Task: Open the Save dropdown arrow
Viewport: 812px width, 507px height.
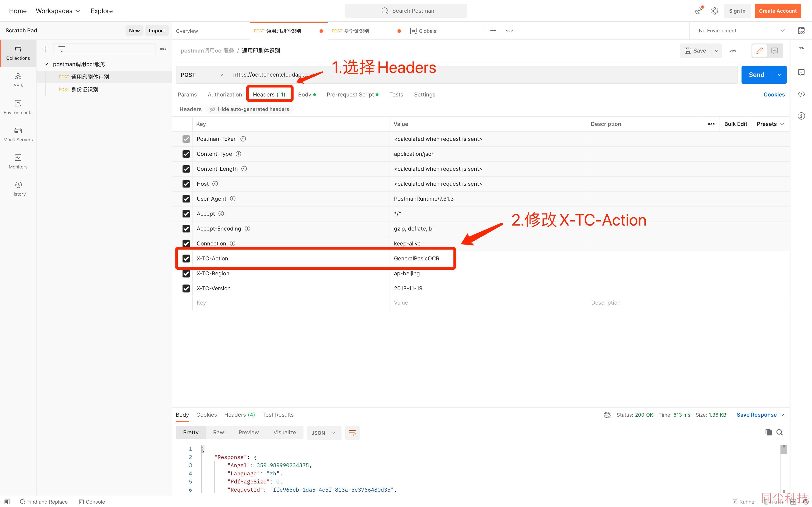Action: [x=716, y=51]
